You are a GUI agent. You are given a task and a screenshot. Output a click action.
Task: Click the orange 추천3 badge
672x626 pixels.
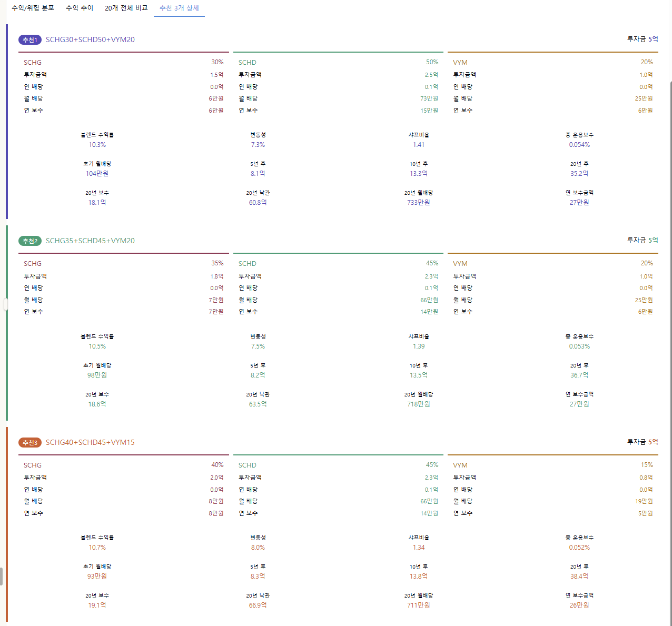[x=30, y=443]
